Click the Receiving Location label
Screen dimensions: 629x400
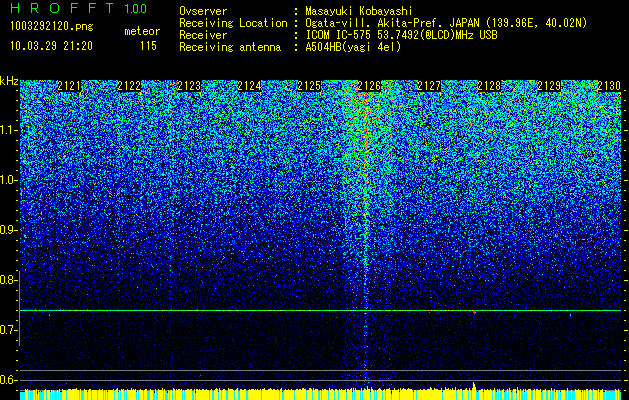pyautogui.click(x=233, y=23)
